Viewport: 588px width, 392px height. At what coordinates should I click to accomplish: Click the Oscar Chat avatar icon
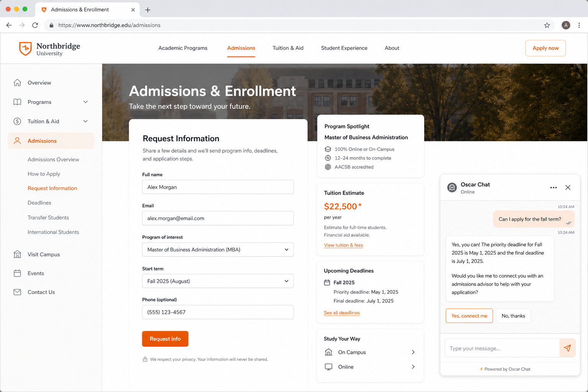[452, 188]
